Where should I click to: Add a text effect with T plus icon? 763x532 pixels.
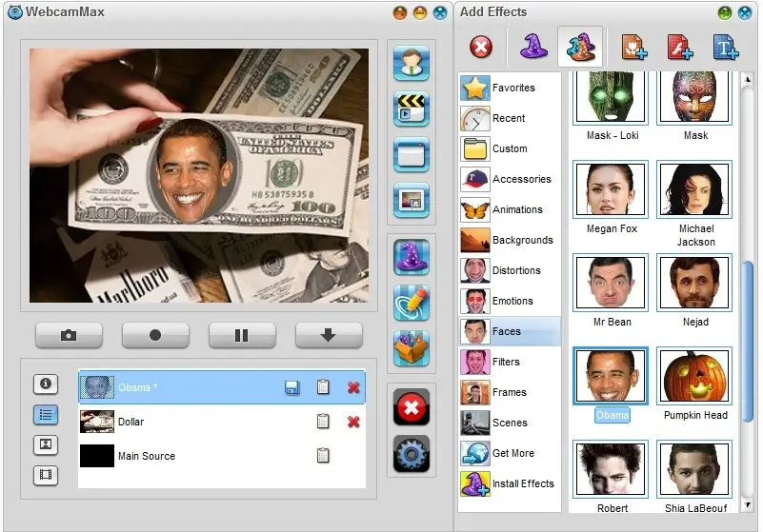coord(726,48)
